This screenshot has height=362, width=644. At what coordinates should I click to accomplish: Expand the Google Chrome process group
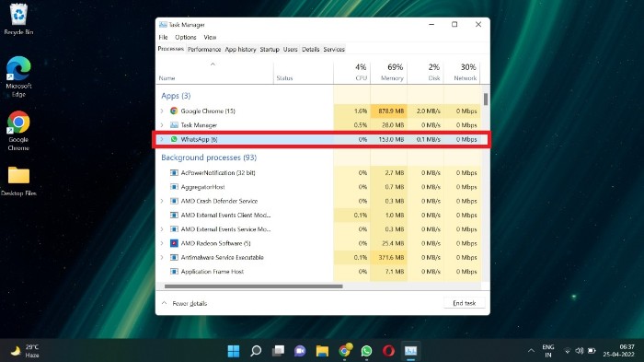(x=162, y=111)
